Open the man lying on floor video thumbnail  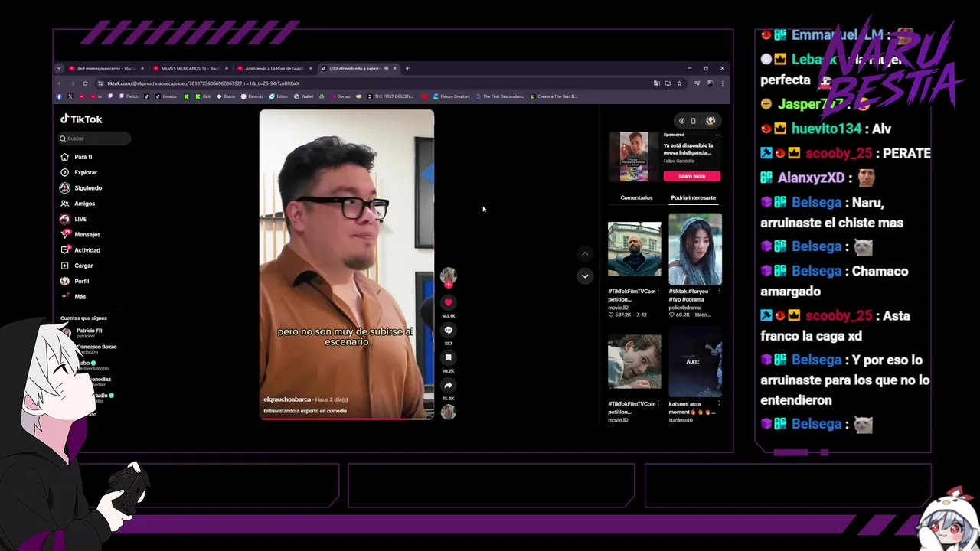pos(634,361)
